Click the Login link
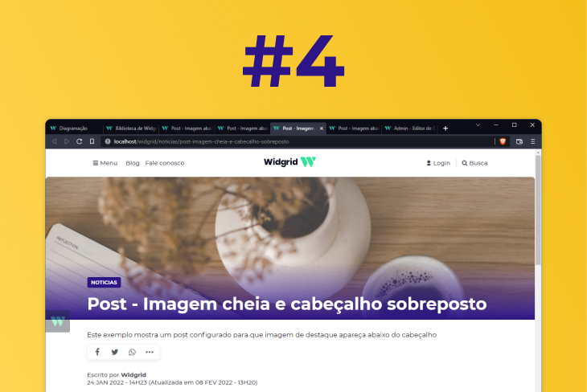Screen dimensions: 587x392 [x=438, y=163]
